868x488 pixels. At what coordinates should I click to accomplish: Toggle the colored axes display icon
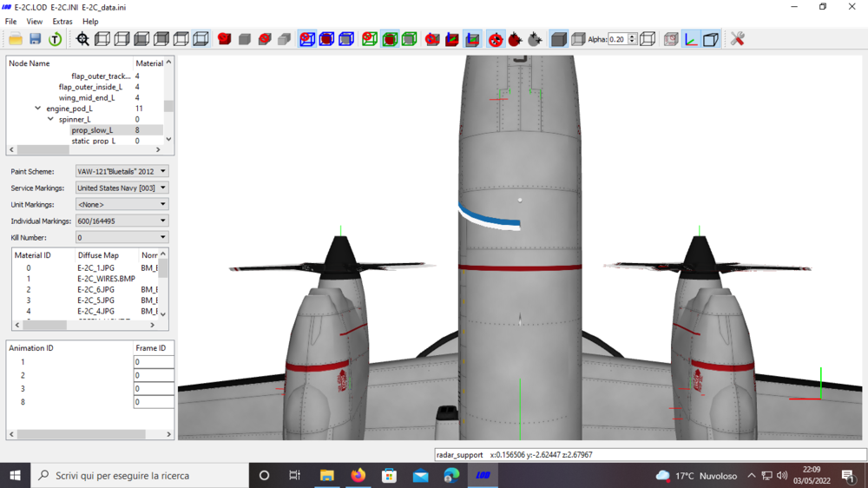[x=691, y=39]
